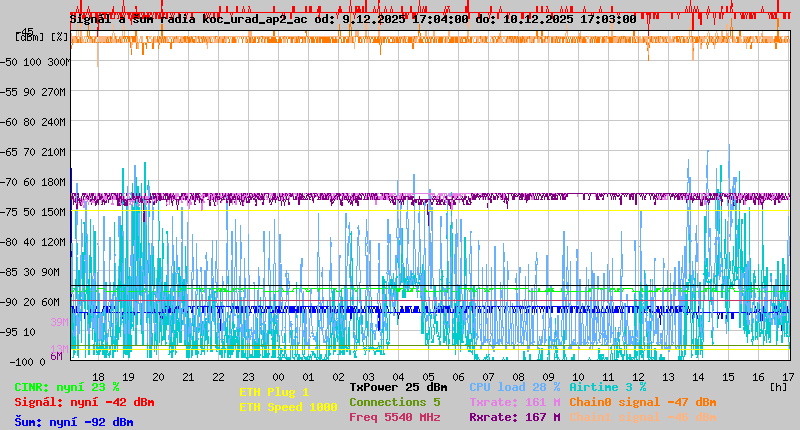Select the yellow ETH Plug 1 legend entry
Image resolution: width=800 pixels, height=430 pixels.
[275, 392]
